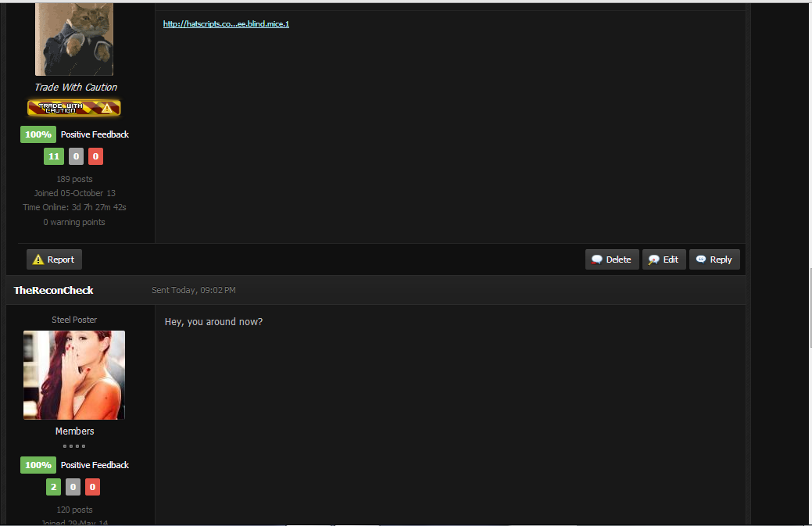
Task: Click the first user's Positive Feedback label
Action: click(x=95, y=134)
